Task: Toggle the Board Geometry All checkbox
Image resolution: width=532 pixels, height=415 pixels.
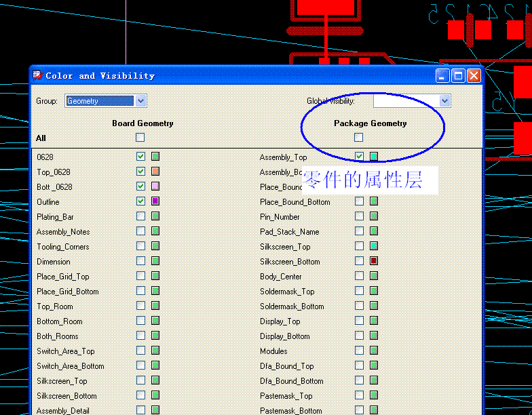Action: (x=140, y=137)
